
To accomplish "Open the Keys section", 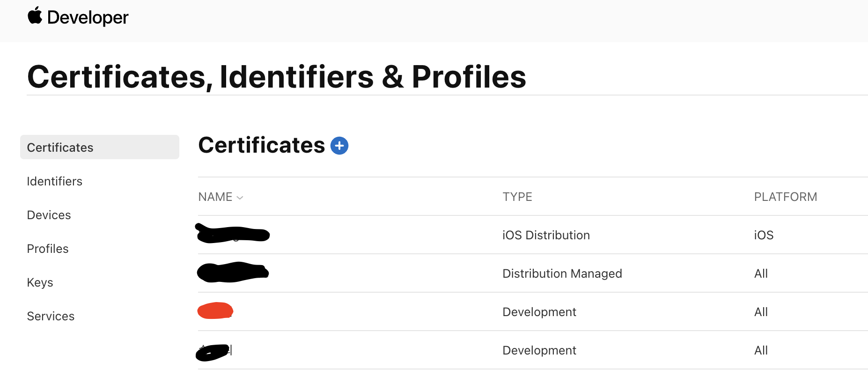I will pyautogui.click(x=40, y=282).
